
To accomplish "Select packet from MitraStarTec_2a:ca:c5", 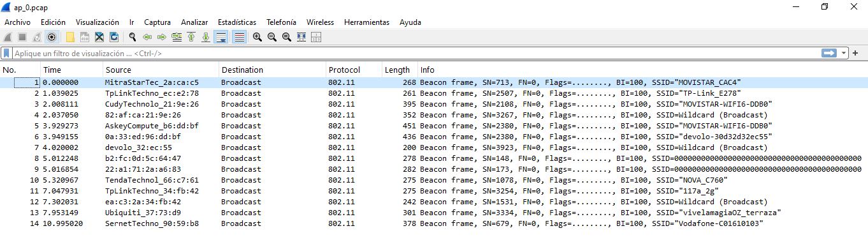I will [433, 82].
